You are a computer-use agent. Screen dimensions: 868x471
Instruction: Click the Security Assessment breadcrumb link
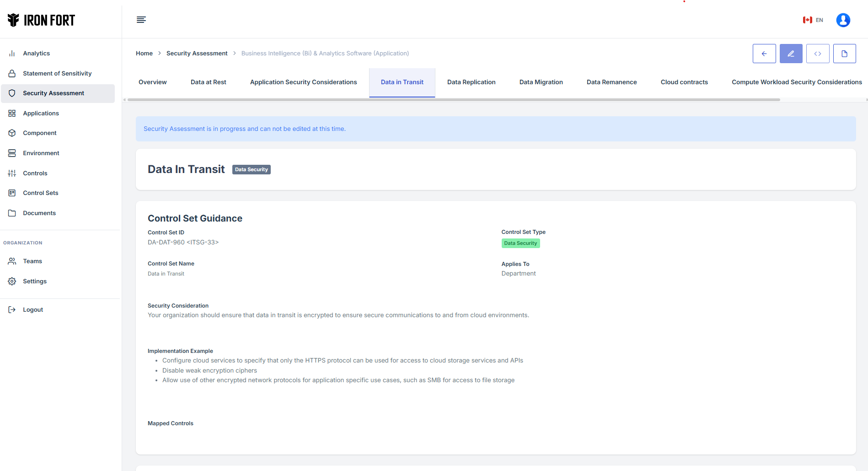(x=197, y=54)
